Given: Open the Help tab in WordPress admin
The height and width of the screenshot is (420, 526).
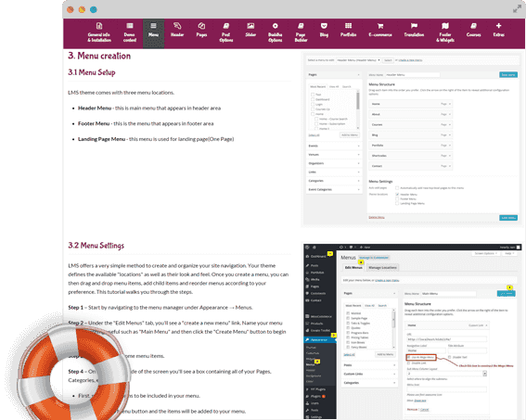Looking at the screenshot, I should 509,253.
